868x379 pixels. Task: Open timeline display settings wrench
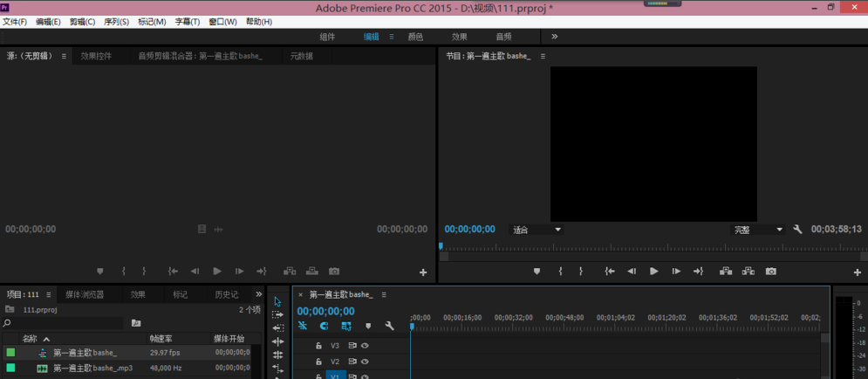point(389,326)
